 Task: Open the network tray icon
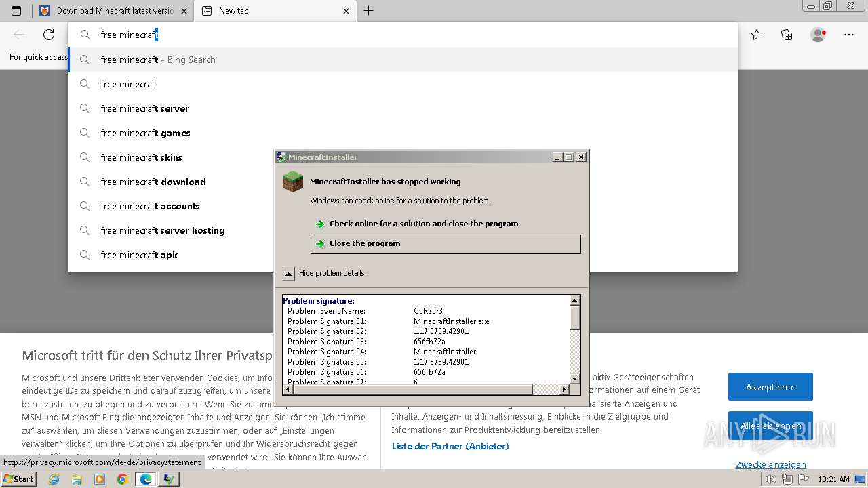coord(787,479)
